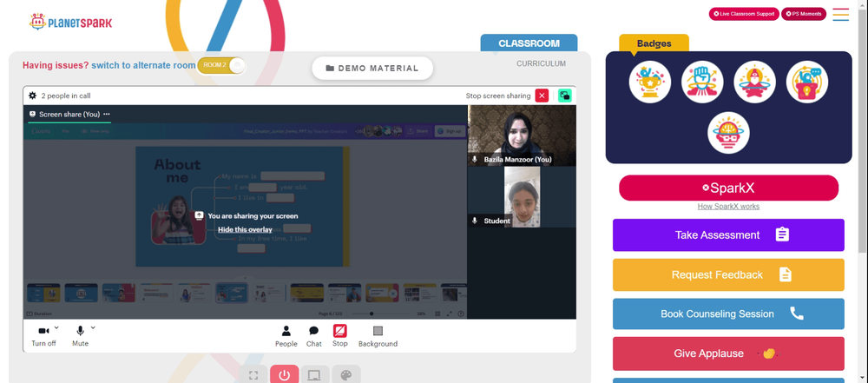This screenshot has width=868, height=383.
Task: Click the red power button
Action: pos(285,375)
